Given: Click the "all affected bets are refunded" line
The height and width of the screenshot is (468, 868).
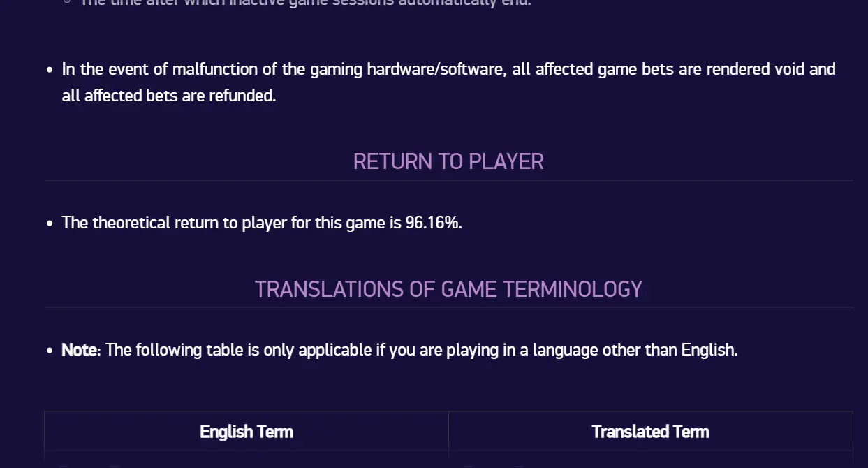Looking at the screenshot, I should point(169,96).
